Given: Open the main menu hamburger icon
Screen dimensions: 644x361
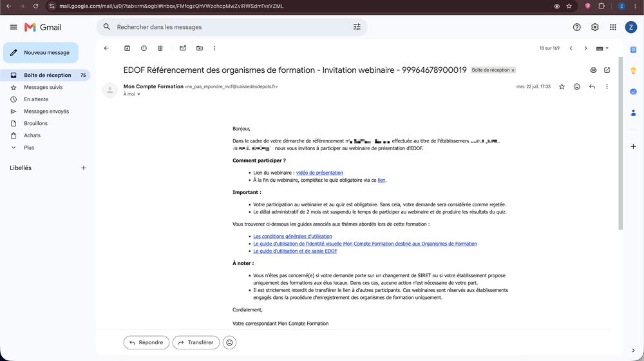Looking at the screenshot, I should pos(14,27).
